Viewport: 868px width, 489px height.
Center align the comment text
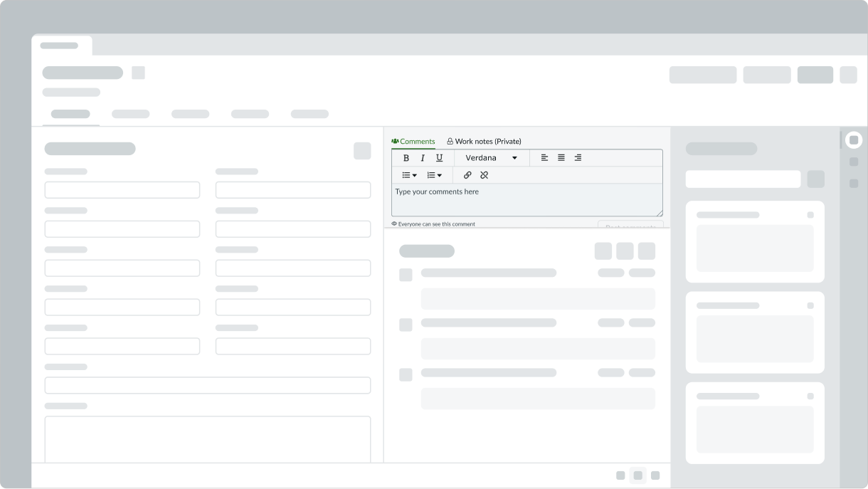click(561, 157)
